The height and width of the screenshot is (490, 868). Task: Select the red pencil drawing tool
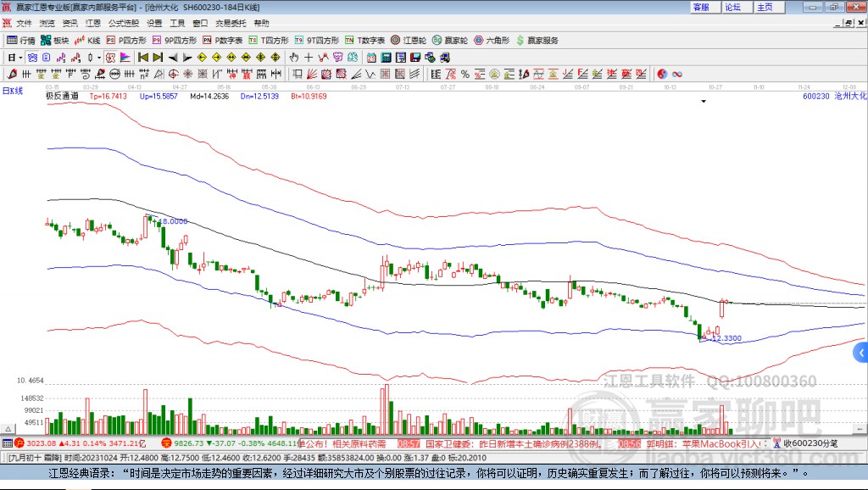click(x=12, y=74)
